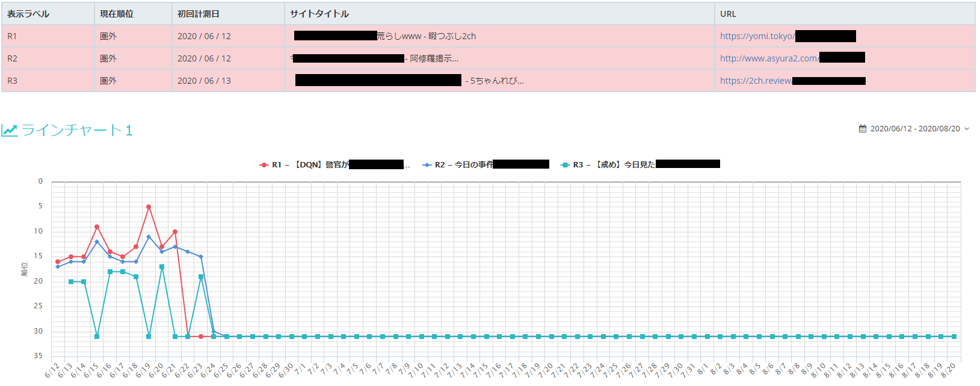Sort by 現在順位 column header
The image size is (980, 386).
tap(117, 14)
